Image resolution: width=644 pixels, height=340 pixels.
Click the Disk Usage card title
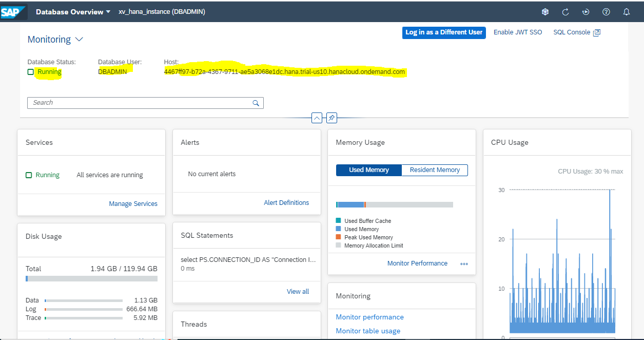pyautogui.click(x=44, y=237)
